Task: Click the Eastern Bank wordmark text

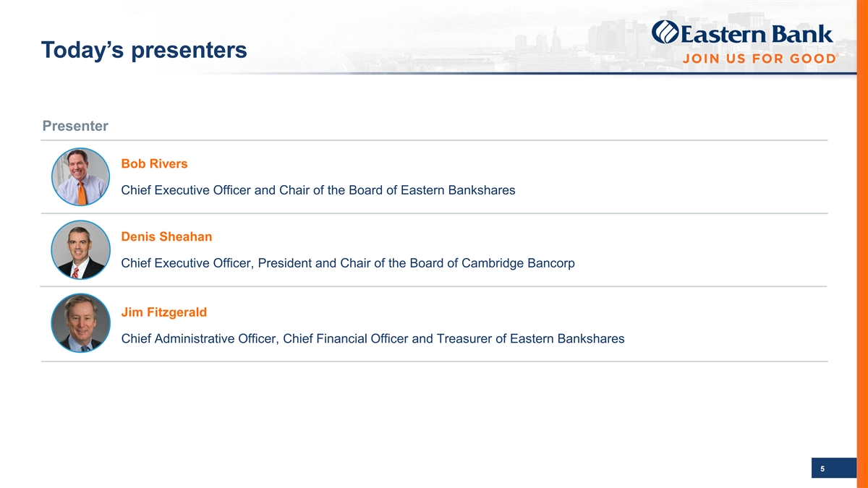Action: click(x=756, y=34)
